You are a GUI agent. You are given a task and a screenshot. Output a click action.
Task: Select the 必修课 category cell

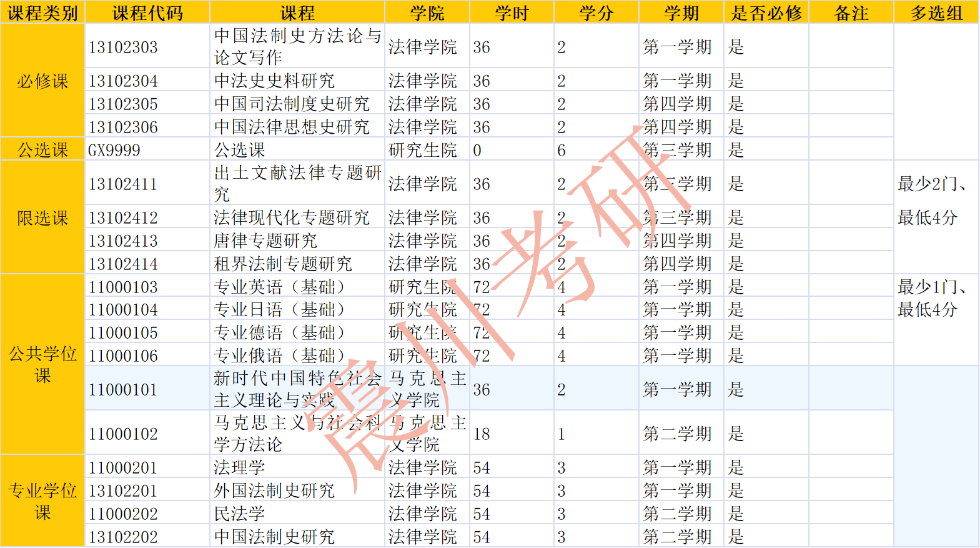coord(42,81)
